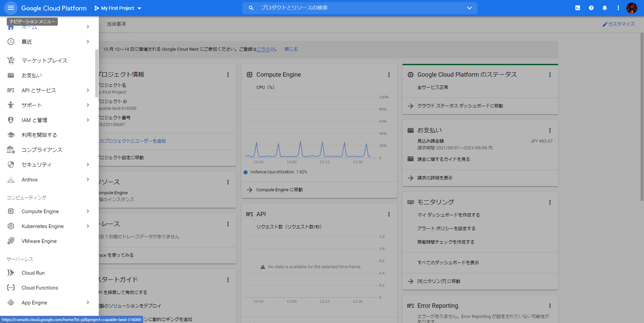The height and width of the screenshot is (323, 644).
Task: Open the top bar settings kebab menu
Action: pos(618,8)
